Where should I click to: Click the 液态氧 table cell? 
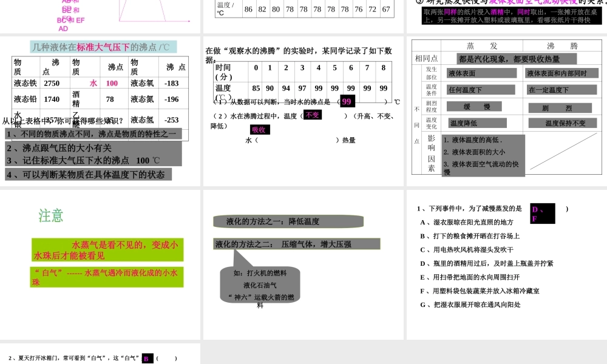coord(143,83)
